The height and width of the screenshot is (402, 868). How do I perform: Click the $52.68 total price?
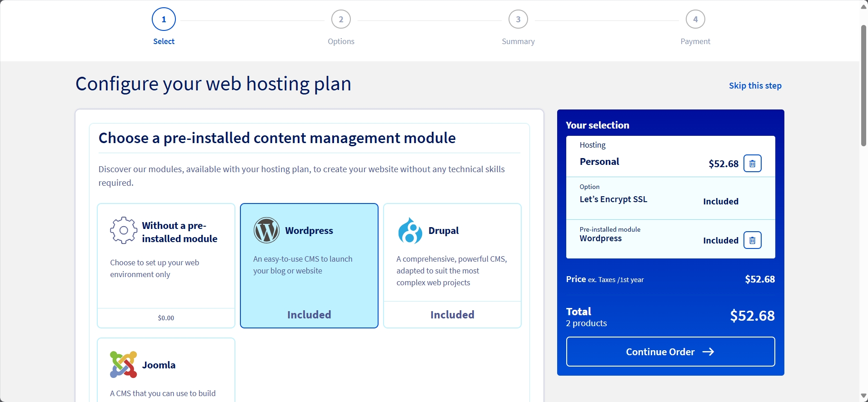pyautogui.click(x=752, y=316)
